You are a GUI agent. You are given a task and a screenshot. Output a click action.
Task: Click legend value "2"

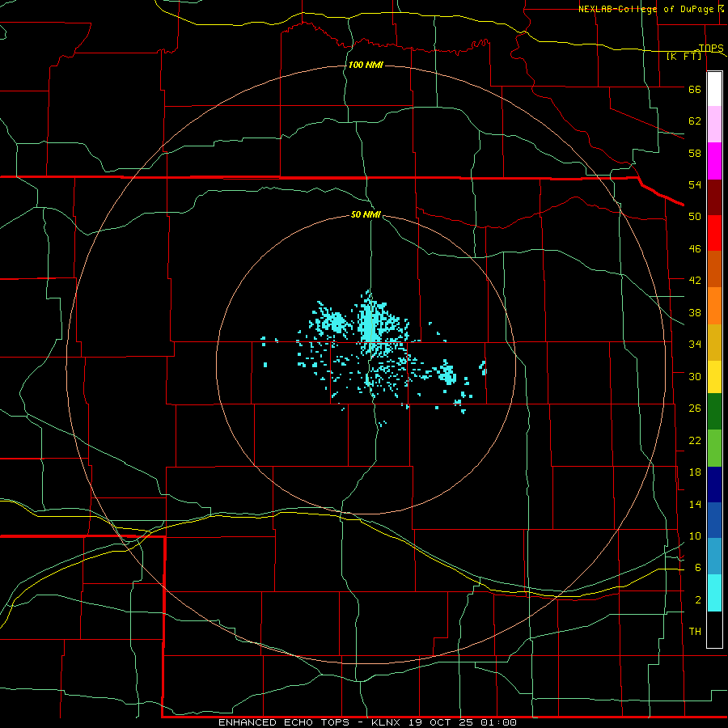tap(698, 600)
